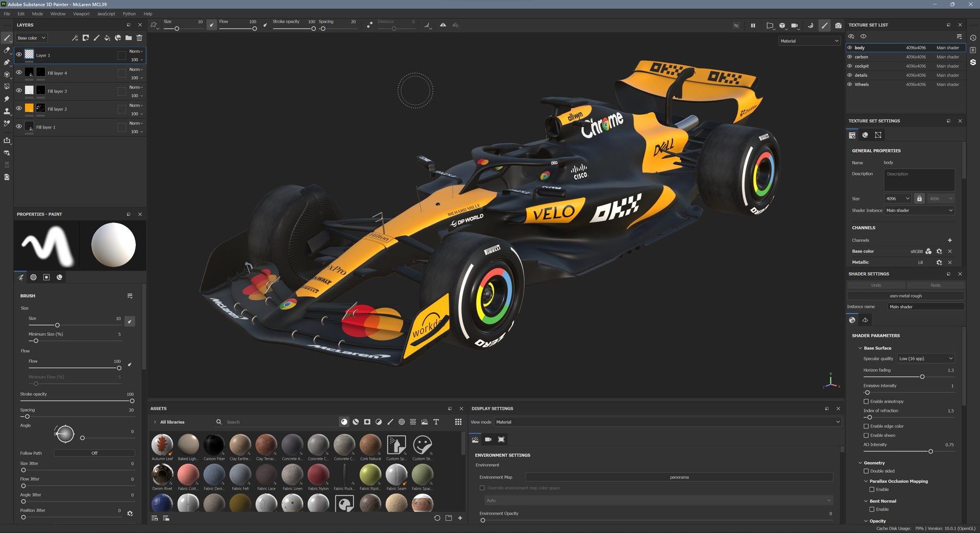The height and width of the screenshot is (533, 980).
Task: Hide Layer 1 using its eye icon
Action: pos(19,55)
